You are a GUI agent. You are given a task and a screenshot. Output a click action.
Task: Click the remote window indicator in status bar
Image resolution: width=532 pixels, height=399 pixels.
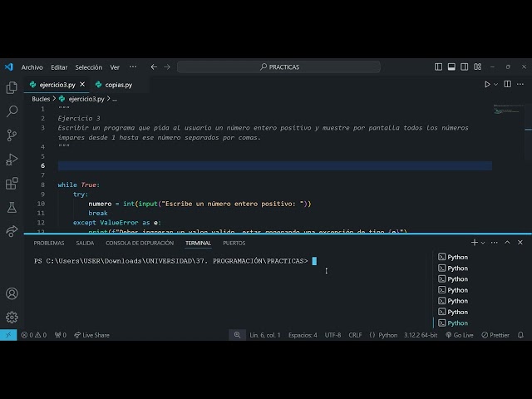click(x=8, y=335)
